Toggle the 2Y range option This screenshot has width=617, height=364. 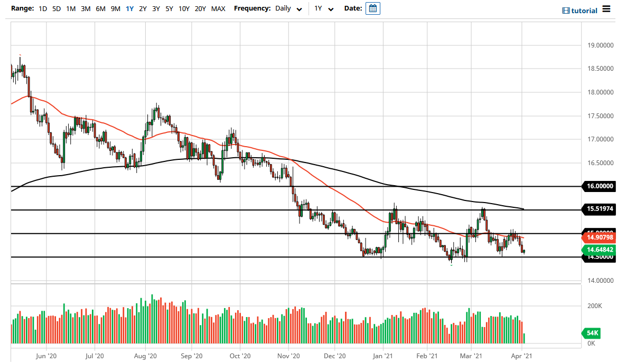tap(143, 8)
